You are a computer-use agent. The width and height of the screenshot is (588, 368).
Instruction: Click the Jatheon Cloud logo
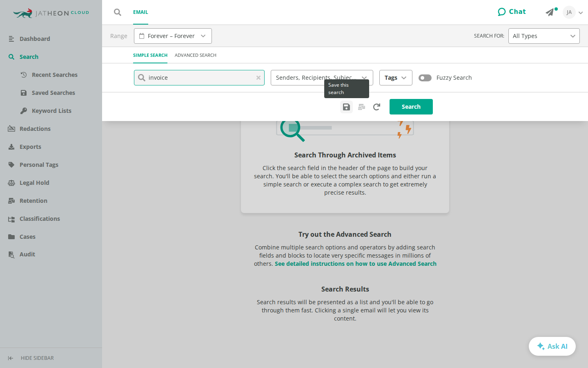51,13
